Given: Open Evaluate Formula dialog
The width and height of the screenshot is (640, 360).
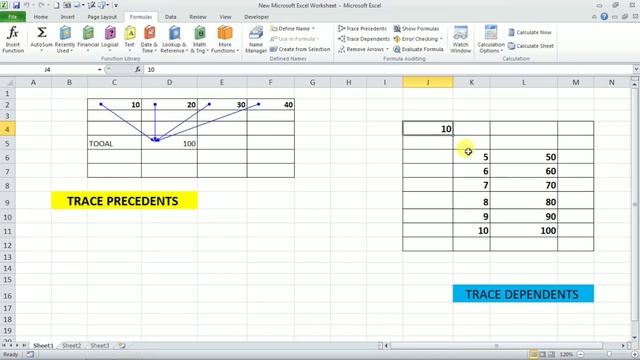Looking at the screenshot, I should pos(418,49).
